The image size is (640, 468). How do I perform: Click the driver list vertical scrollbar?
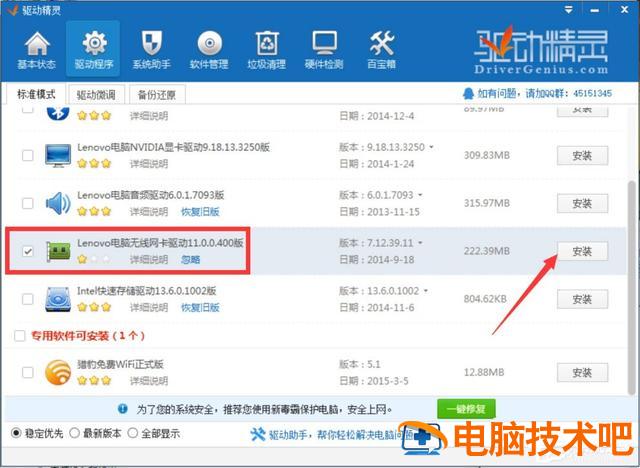point(632,286)
